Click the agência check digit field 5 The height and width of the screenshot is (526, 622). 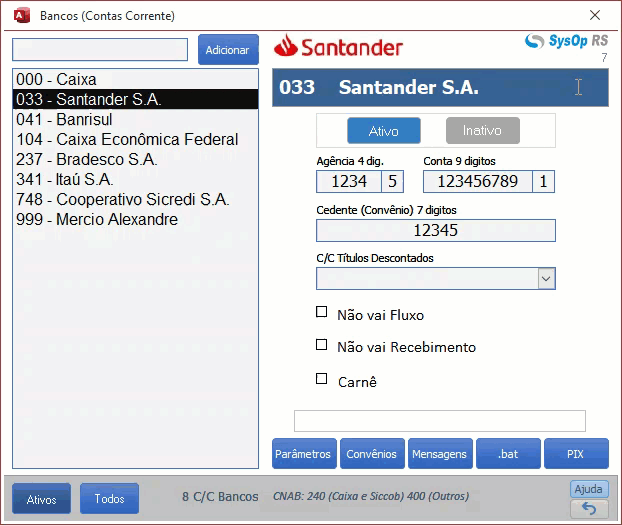(393, 182)
